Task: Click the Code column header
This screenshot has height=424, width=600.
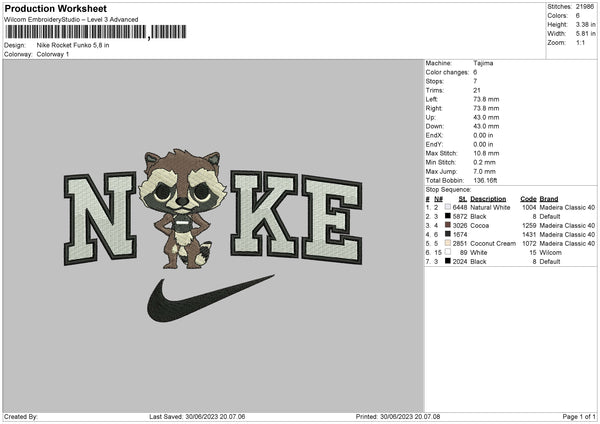Action: 528,199
